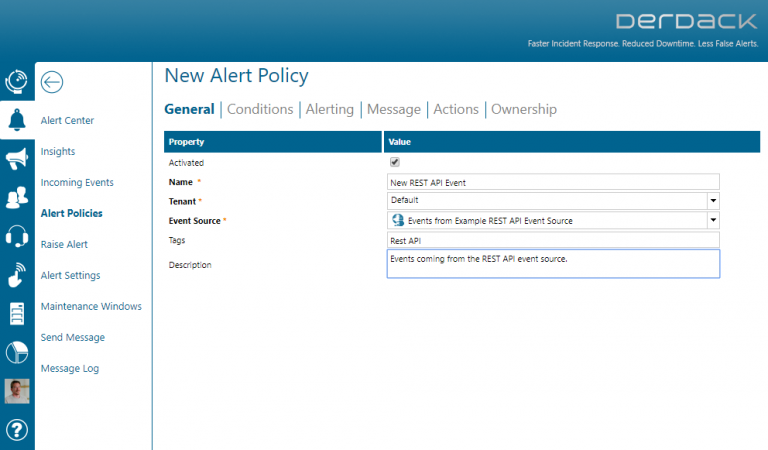This screenshot has height=450, width=768.
Task: Click the pie chart sidebar icon
Action: pos(16,352)
